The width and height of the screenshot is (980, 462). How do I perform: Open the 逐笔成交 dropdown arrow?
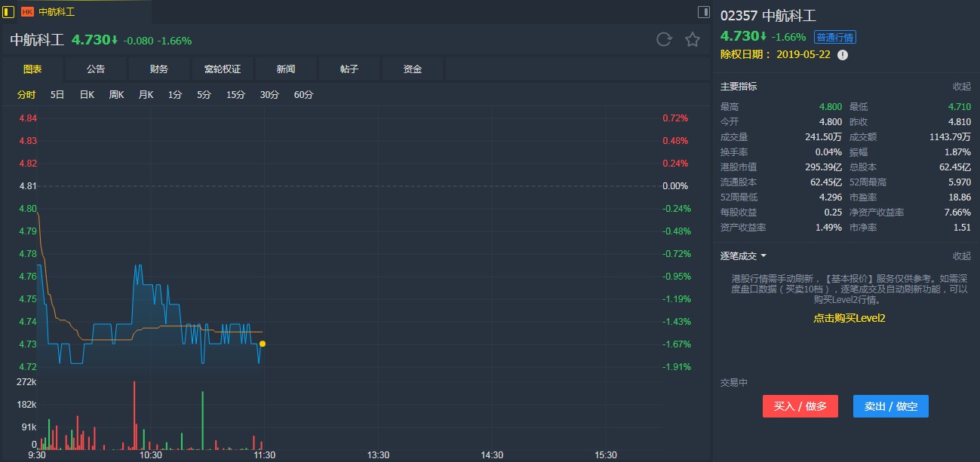click(x=763, y=256)
